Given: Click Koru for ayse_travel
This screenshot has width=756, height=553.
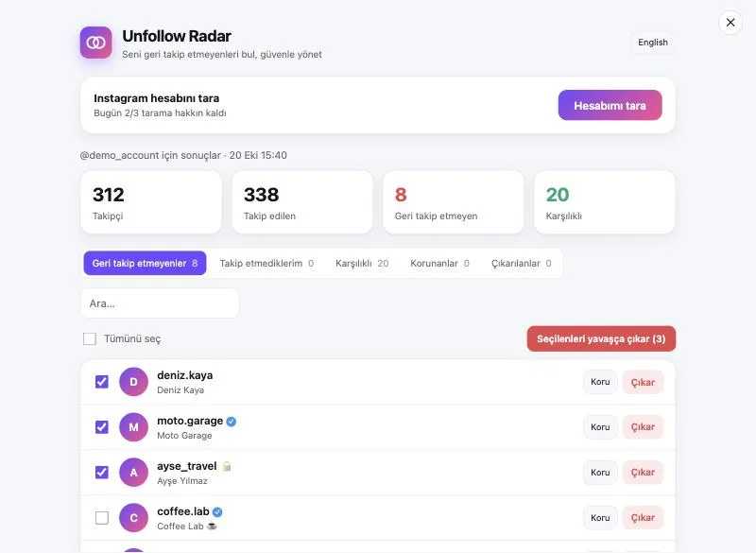Looking at the screenshot, I should pos(600,473).
